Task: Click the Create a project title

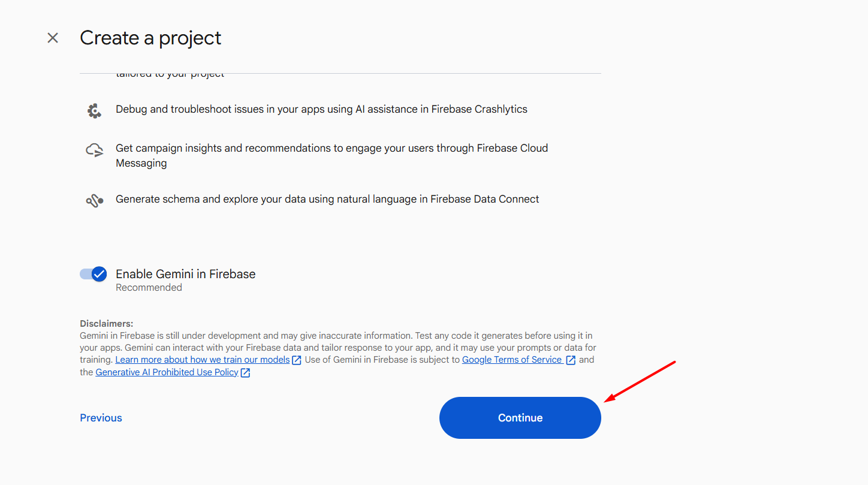Action: click(x=150, y=37)
